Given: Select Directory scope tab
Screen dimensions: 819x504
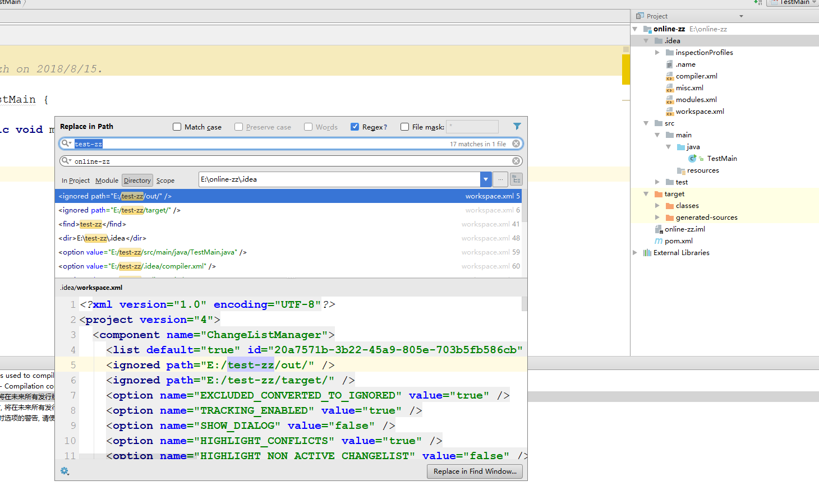Looking at the screenshot, I should pyautogui.click(x=137, y=181).
